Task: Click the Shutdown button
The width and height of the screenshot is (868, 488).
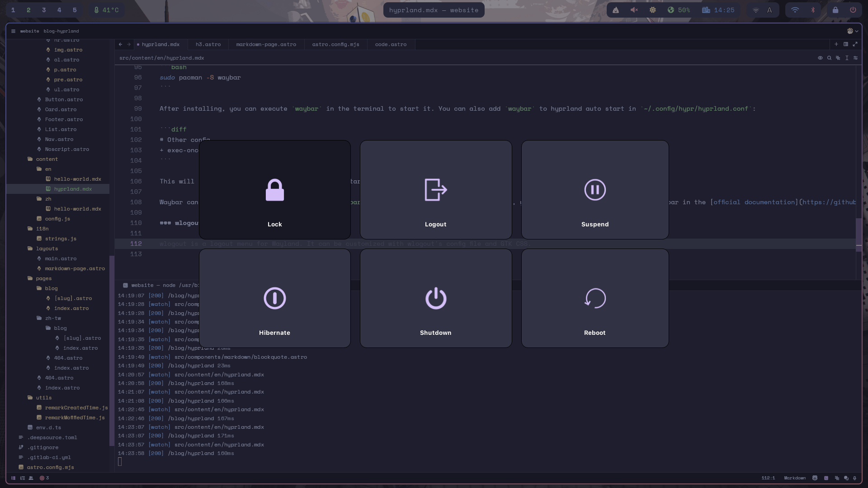Action: 435,298
